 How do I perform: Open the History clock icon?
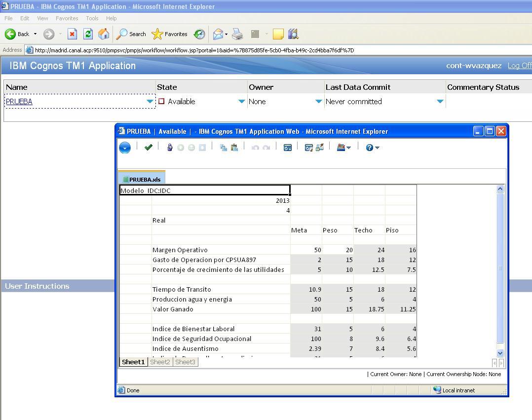click(x=199, y=34)
